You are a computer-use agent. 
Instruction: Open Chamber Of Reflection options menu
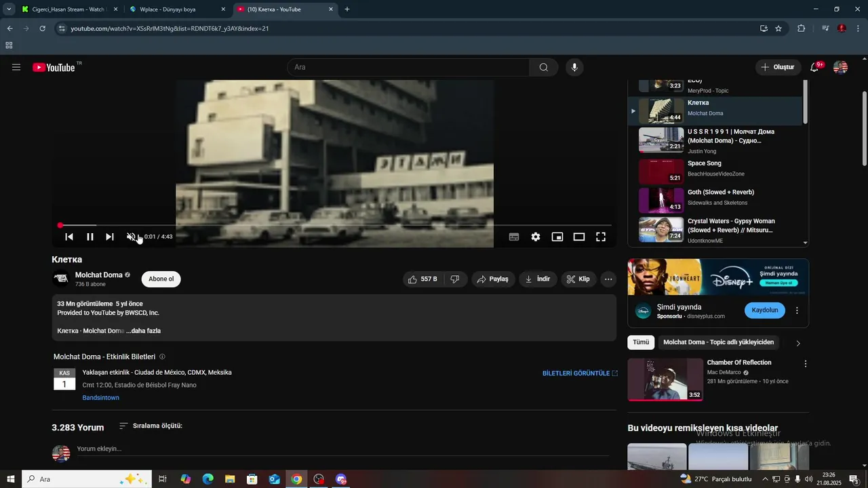(x=806, y=364)
